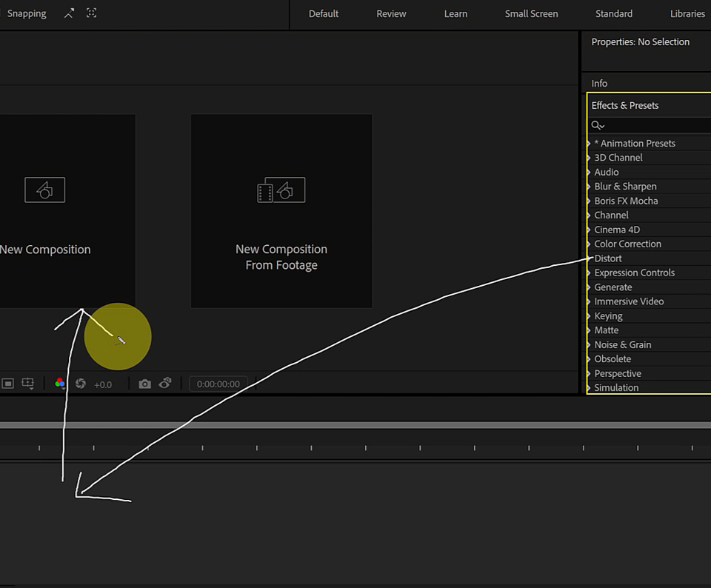Select the Generate effects row
This screenshot has height=588, width=711.
coord(649,287)
